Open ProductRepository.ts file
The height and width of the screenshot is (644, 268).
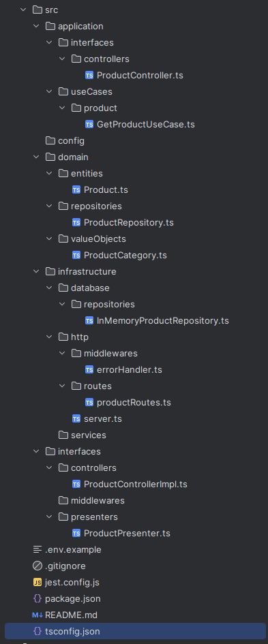coord(129,223)
